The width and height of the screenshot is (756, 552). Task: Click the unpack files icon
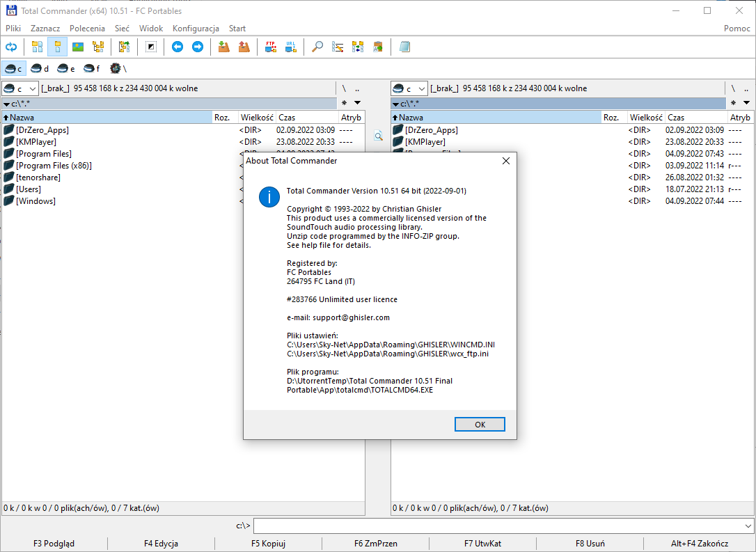tap(244, 47)
